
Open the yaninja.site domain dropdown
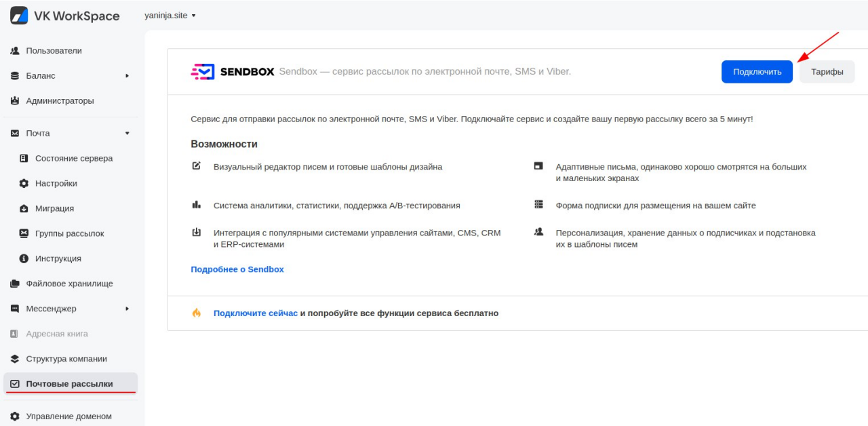[x=170, y=16]
